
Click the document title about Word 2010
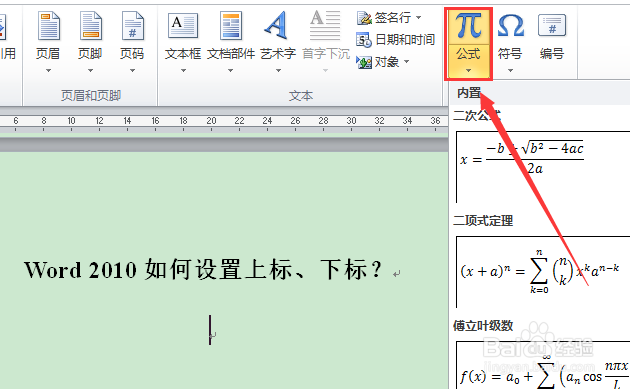pyautogui.click(x=202, y=270)
